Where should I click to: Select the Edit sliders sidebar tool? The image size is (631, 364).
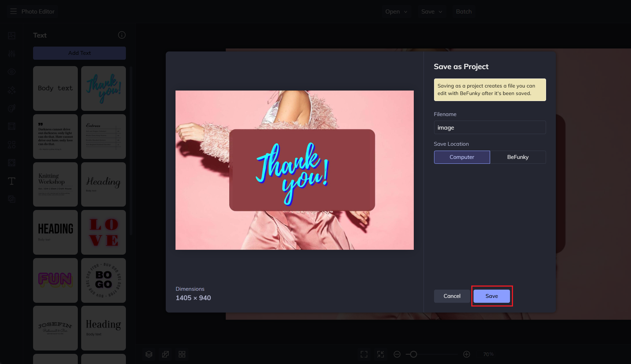click(12, 54)
